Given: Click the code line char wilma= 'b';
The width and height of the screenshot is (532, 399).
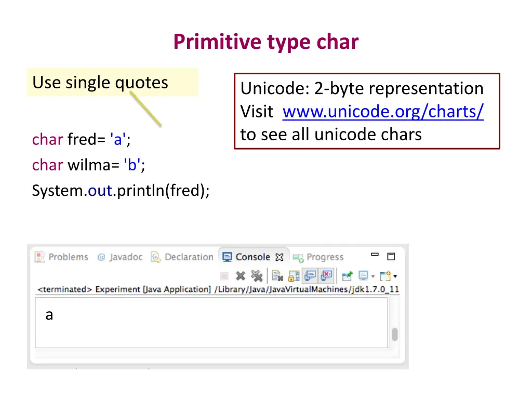Looking at the screenshot, I should point(88,165).
